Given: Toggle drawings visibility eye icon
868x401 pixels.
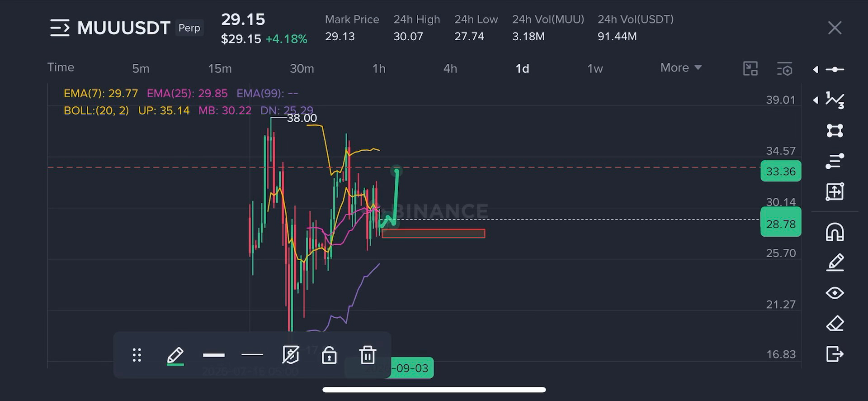Looking at the screenshot, I should click(x=835, y=293).
